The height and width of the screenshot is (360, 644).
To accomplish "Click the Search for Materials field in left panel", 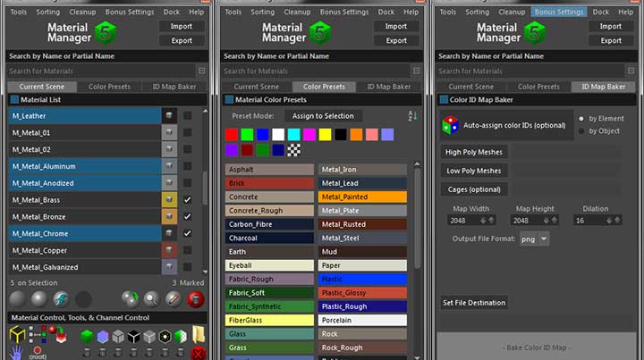I will coord(98,71).
